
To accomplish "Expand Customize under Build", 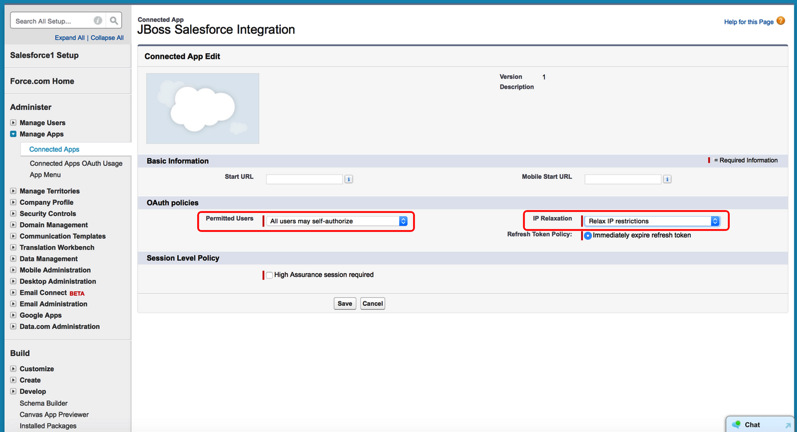I will (13, 368).
